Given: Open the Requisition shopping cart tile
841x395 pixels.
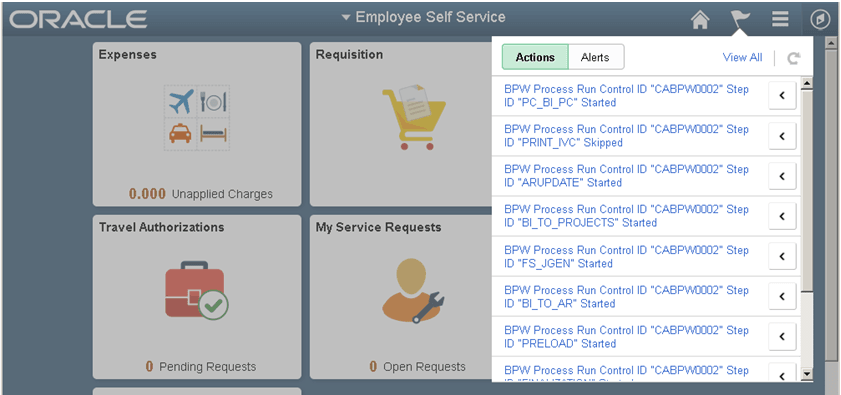Looking at the screenshot, I should [414, 116].
